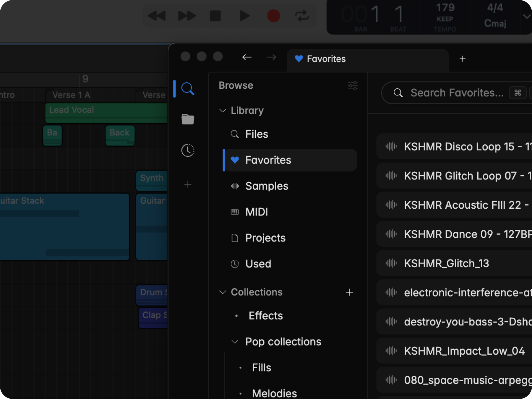The width and height of the screenshot is (532, 399).
Task: Open Browse filter settings sliders icon
Action: [353, 86]
